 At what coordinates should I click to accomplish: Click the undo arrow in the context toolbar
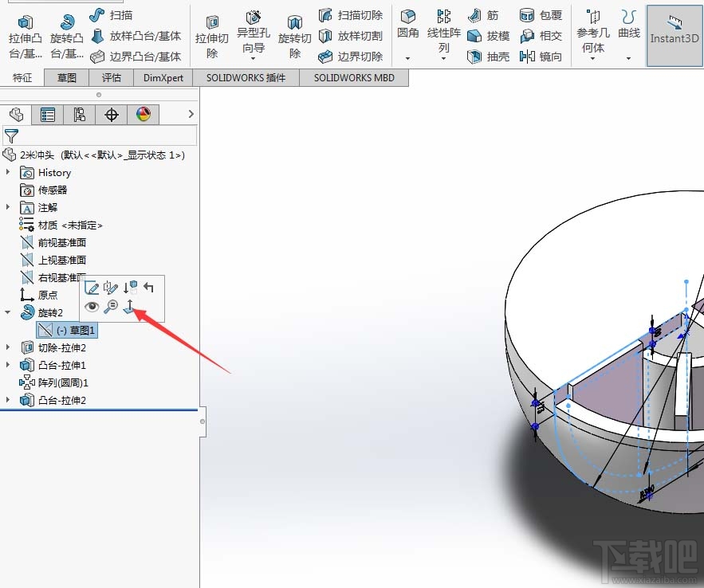pos(147,287)
